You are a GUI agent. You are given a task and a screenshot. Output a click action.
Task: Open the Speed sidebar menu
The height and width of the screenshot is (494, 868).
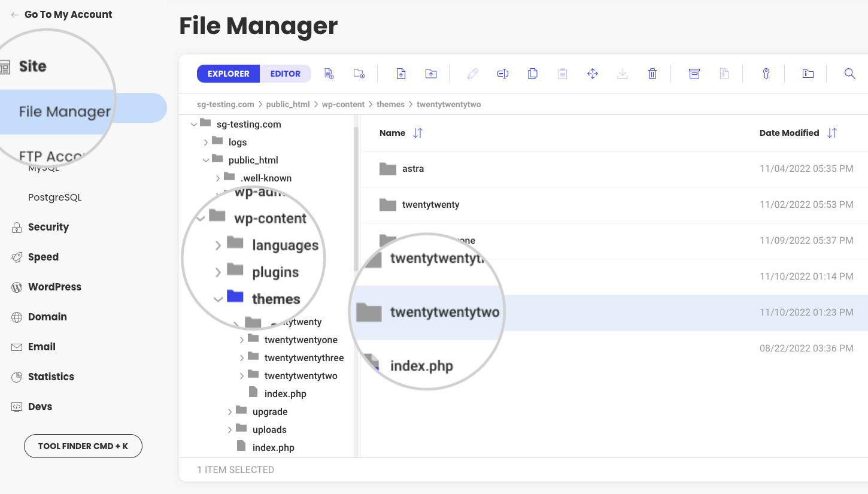coord(43,257)
